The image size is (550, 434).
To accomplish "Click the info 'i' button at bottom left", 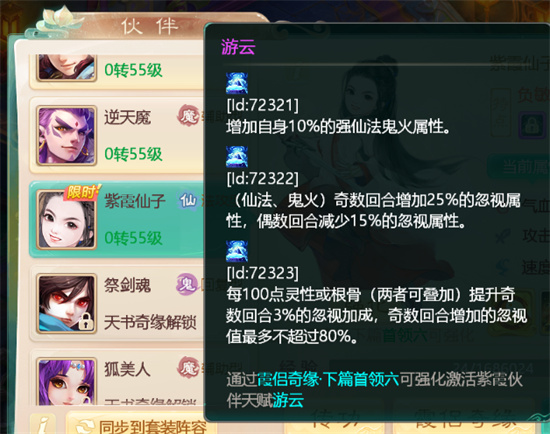I will [43, 425].
